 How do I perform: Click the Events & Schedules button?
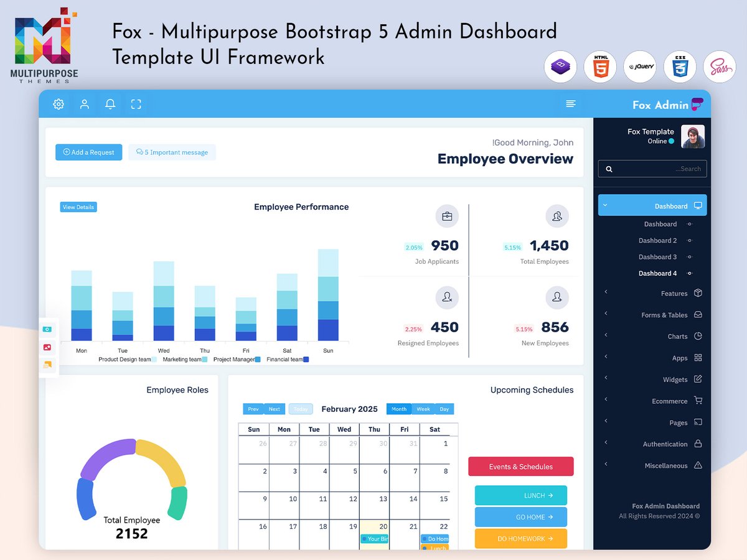[x=521, y=467]
